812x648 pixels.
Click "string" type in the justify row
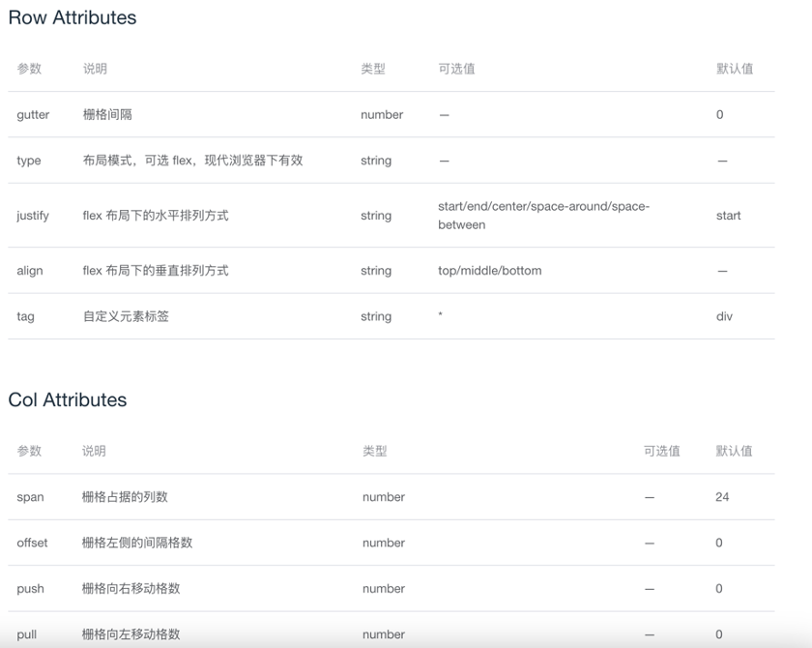tap(376, 216)
